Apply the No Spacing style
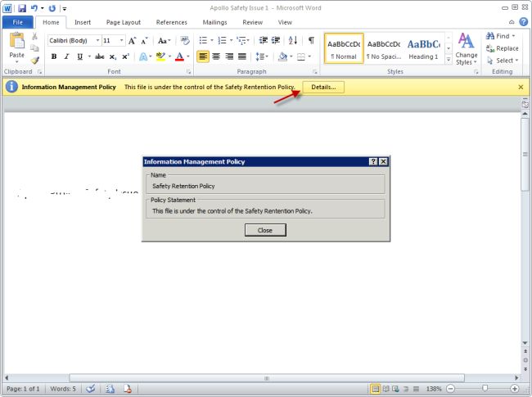 (x=384, y=48)
